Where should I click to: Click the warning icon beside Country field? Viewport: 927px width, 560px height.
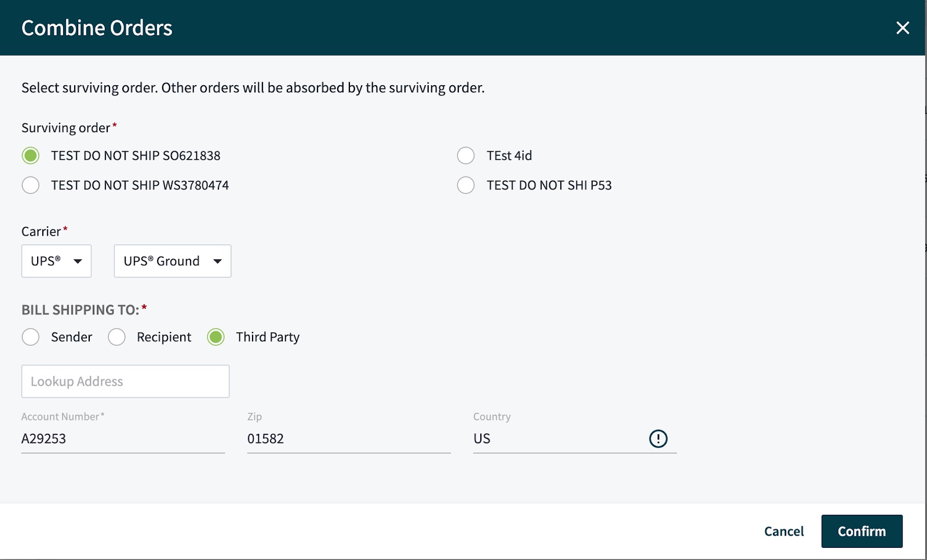pos(659,438)
